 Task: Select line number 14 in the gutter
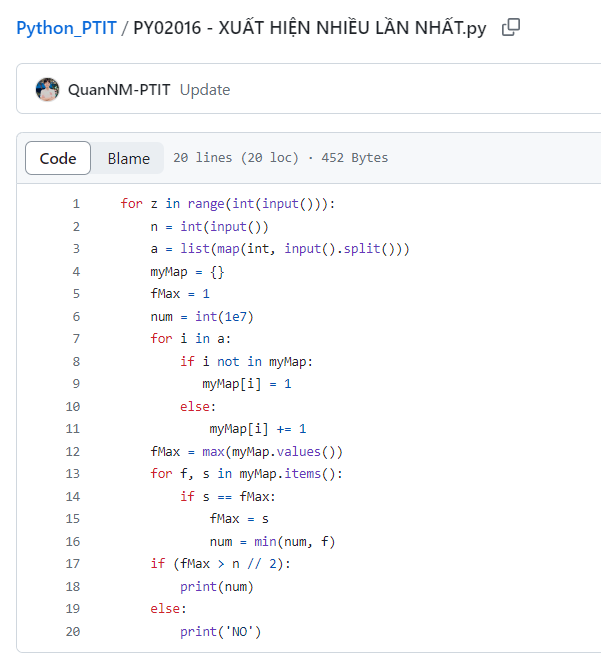tap(72, 497)
